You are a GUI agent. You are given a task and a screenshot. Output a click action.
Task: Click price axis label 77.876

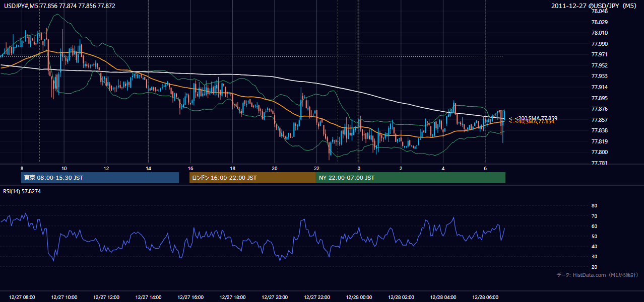pos(600,109)
